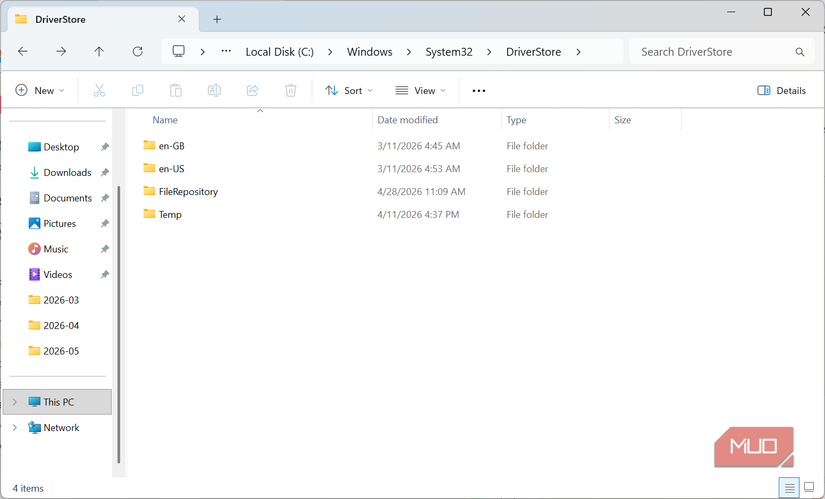Select the DriverStore tab
825x499 pixels.
click(x=103, y=19)
